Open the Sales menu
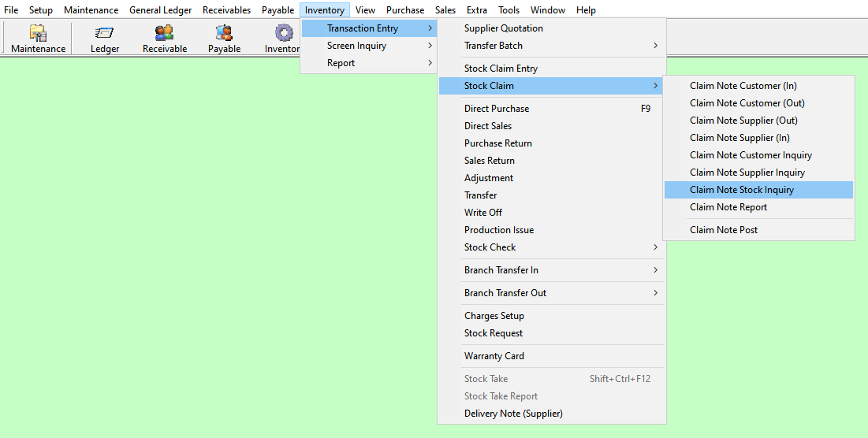This screenshot has height=438, width=868. pyautogui.click(x=445, y=10)
